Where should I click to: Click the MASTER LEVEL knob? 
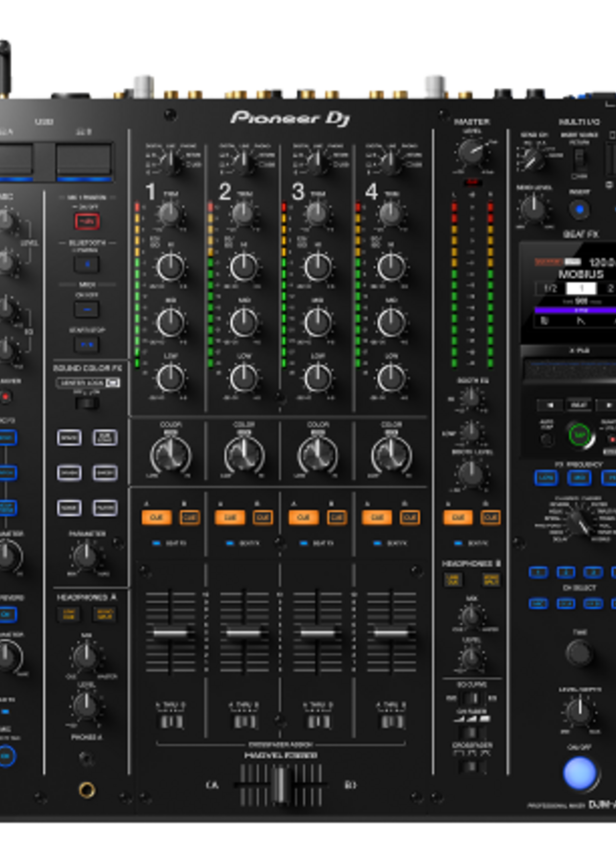tap(471, 152)
